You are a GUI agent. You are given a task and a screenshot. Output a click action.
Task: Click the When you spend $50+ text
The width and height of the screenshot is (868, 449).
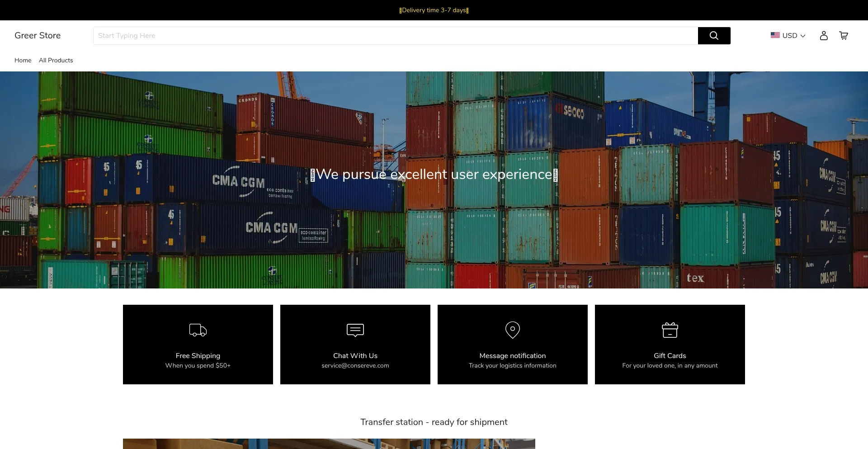198,365
